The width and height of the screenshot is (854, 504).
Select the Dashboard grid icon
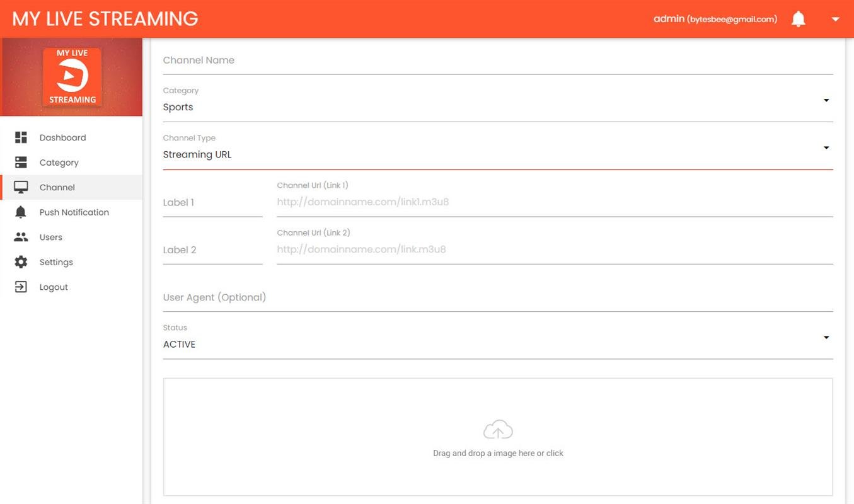(x=21, y=137)
